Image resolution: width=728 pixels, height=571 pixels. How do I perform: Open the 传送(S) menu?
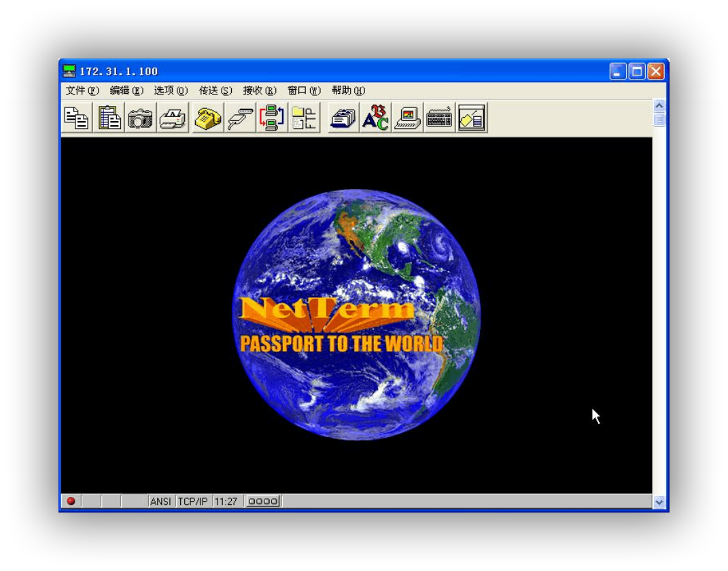tap(215, 90)
